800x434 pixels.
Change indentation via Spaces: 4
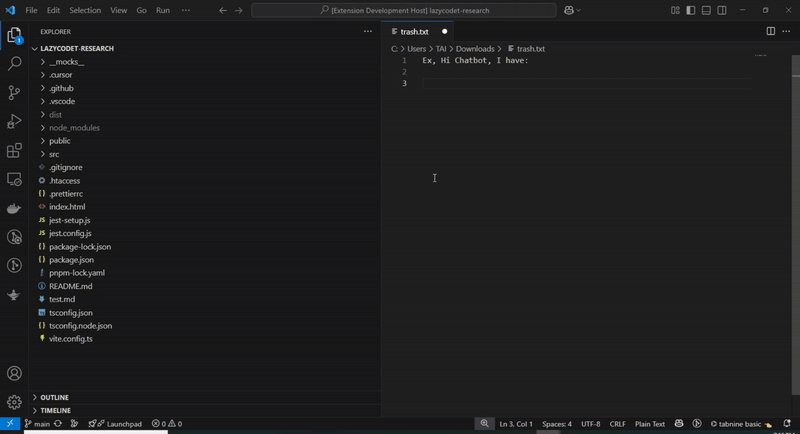[x=557, y=424]
